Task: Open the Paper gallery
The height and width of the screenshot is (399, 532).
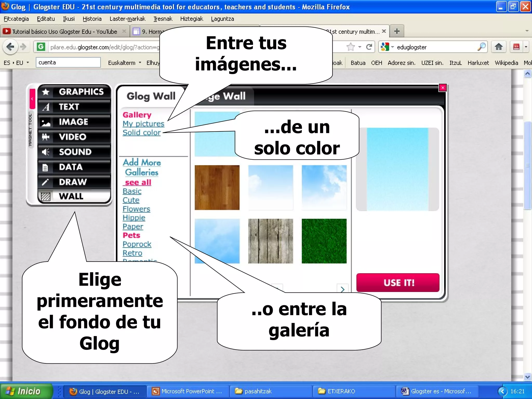Action: 133,227
